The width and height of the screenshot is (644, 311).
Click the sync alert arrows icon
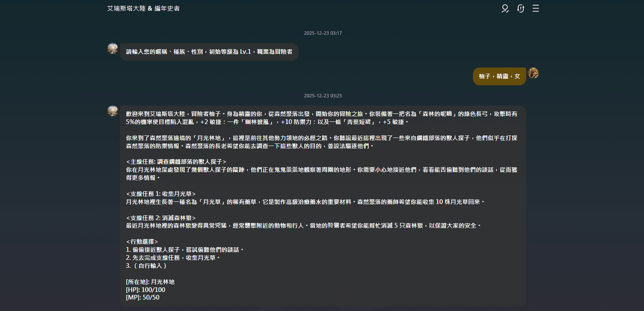(x=521, y=9)
